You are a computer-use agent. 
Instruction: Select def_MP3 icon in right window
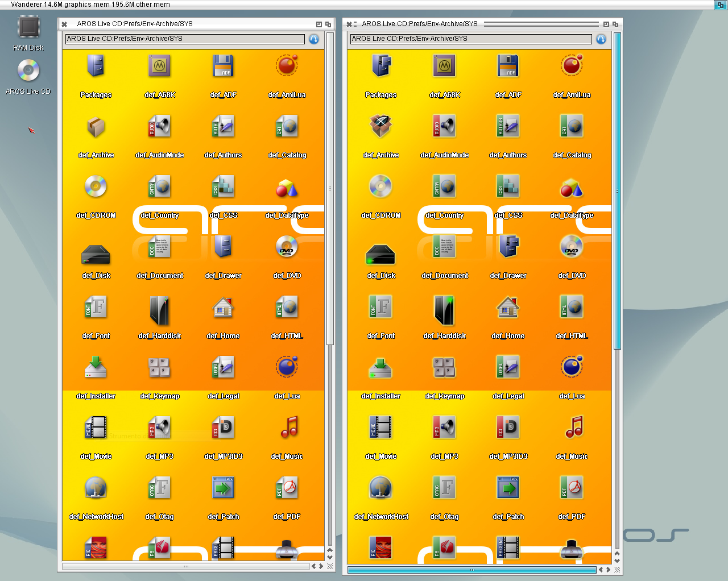pyautogui.click(x=444, y=428)
